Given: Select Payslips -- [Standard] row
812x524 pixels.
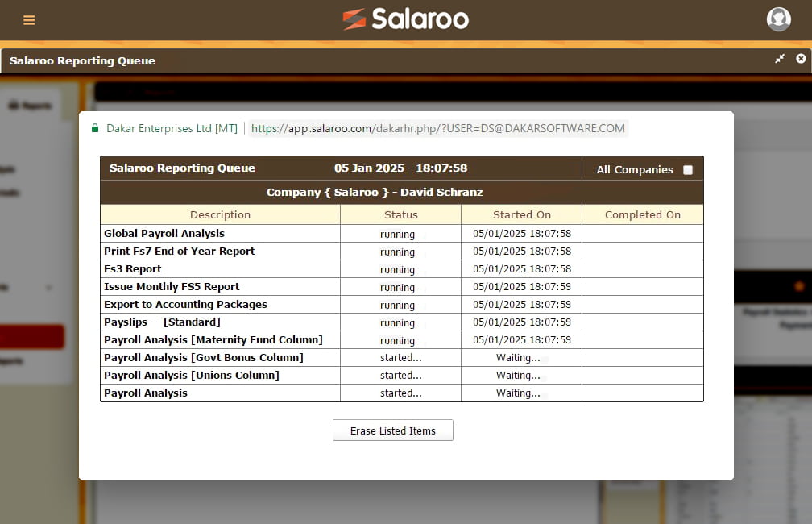Looking at the screenshot, I should click(402, 322).
